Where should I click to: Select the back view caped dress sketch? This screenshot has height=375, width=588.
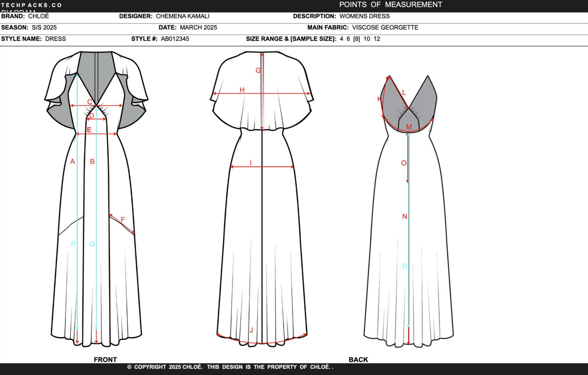tap(262, 199)
